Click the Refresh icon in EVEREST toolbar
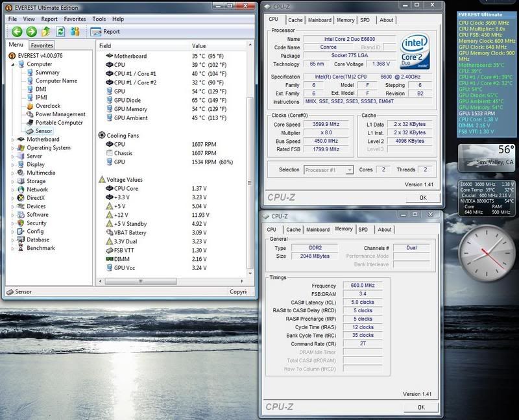 coord(60,32)
